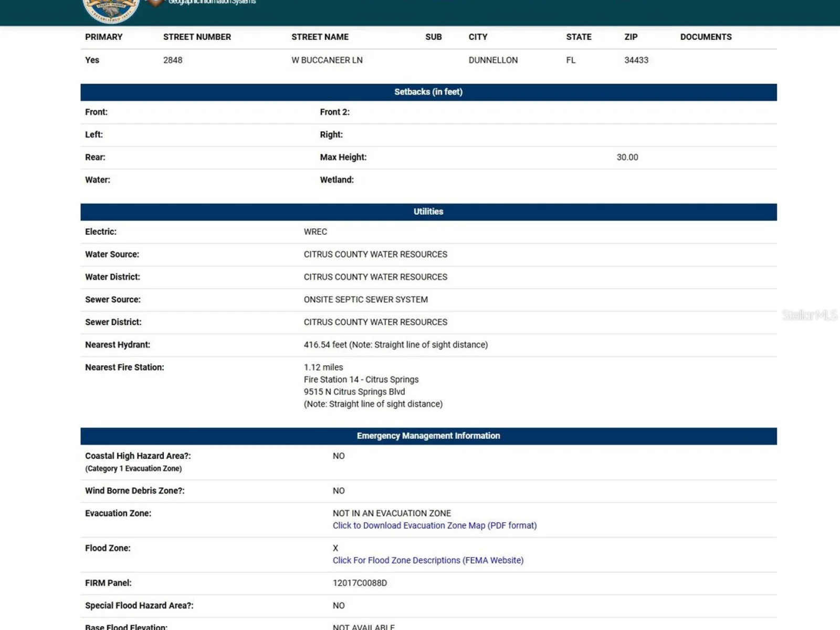Select the STATE column header

[579, 37]
